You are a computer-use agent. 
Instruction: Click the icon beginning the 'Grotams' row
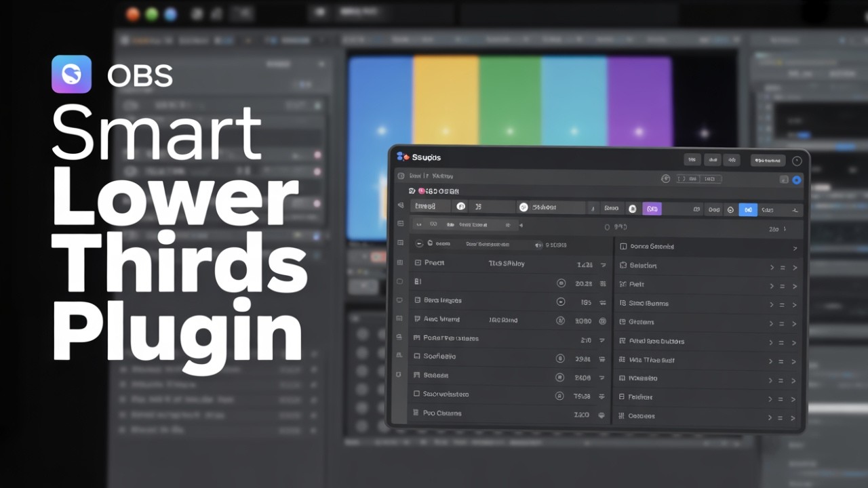tap(623, 322)
